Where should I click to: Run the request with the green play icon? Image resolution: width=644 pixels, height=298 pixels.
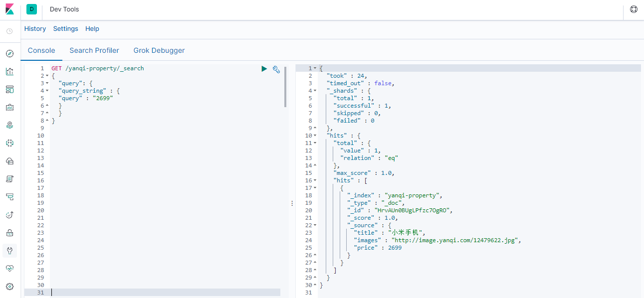(x=264, y=69)
